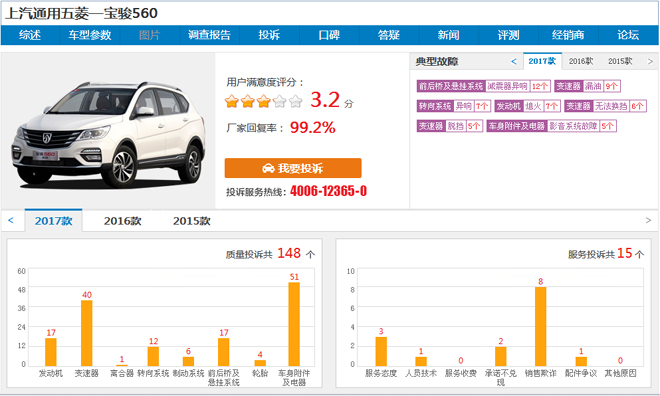Open the 口碑 navigation tab
Viewport: 660px width, 396px height.
click(329, 35)
